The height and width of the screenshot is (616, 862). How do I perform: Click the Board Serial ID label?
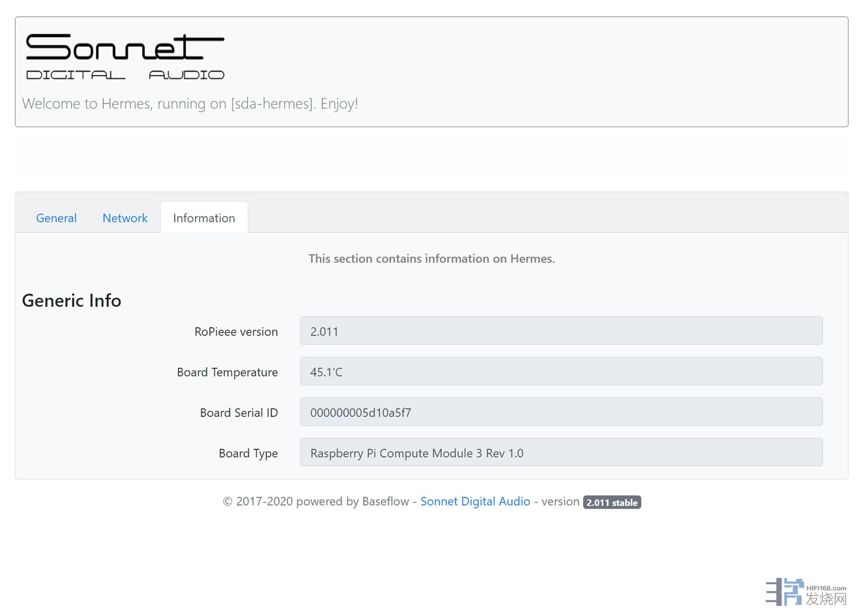pos(239,412)
